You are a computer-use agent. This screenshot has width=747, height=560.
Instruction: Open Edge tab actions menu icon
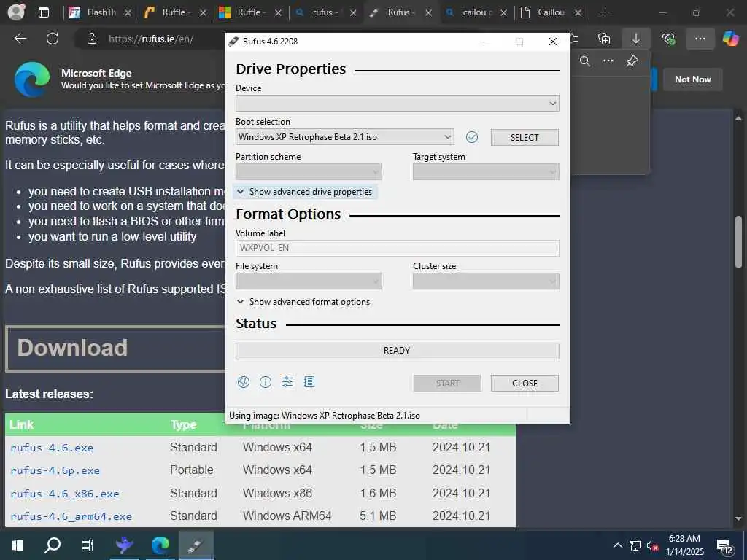44,12
